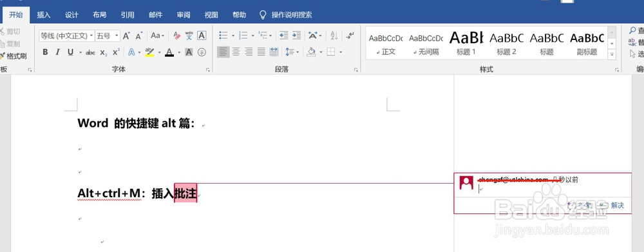This screenshot has width=644, height=252.
Task: Switch to 布局 tab
Action: 99,15
